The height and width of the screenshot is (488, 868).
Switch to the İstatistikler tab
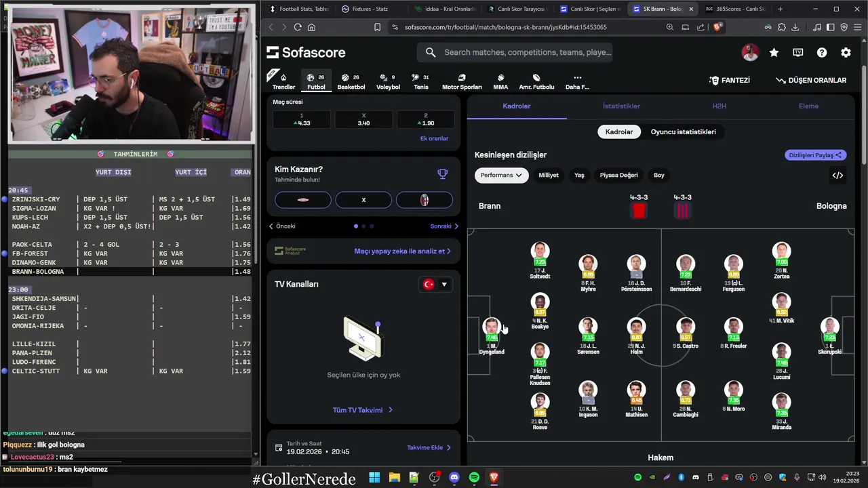coord(621,106)
